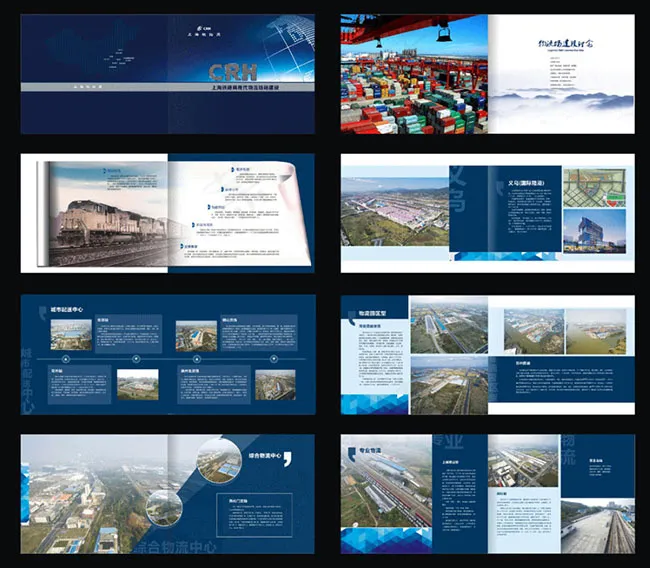Image resolution: width=650 pixels, height=568 pixels.
Task: Click the large comma mark beside 综合物流中心
Action: click(288, 459)
